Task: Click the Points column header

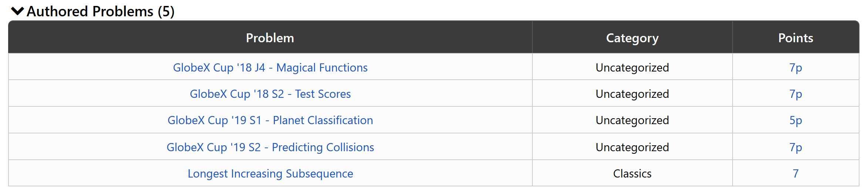Action: coord(795,38)
